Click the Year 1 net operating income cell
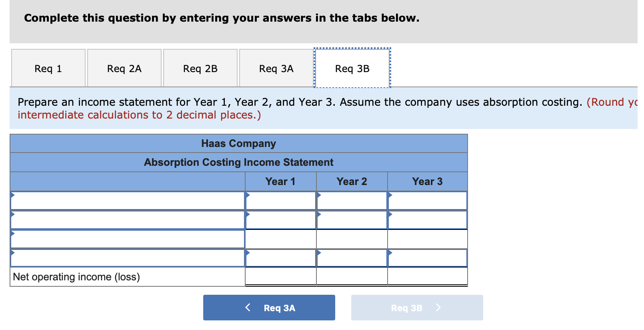This screenshot has width=644, height=330. point(280,276)
